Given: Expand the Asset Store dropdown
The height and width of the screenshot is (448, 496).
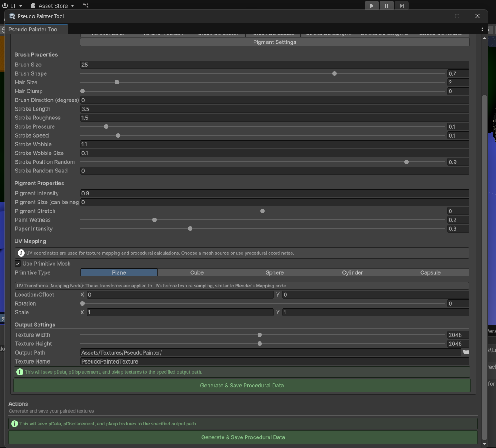Looking at the screenshot, I should [x=53, y=6].
